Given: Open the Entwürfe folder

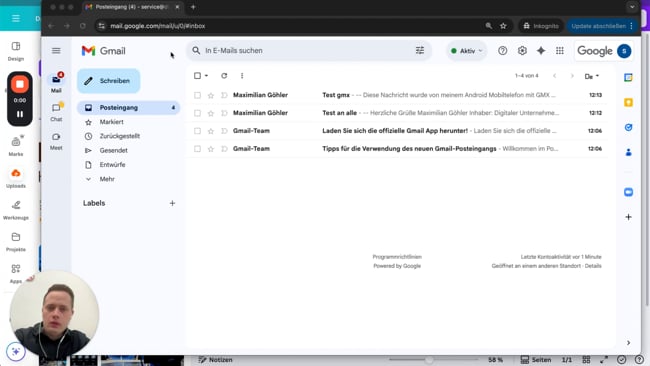Looking at the screenshot, I should point(112,165).
